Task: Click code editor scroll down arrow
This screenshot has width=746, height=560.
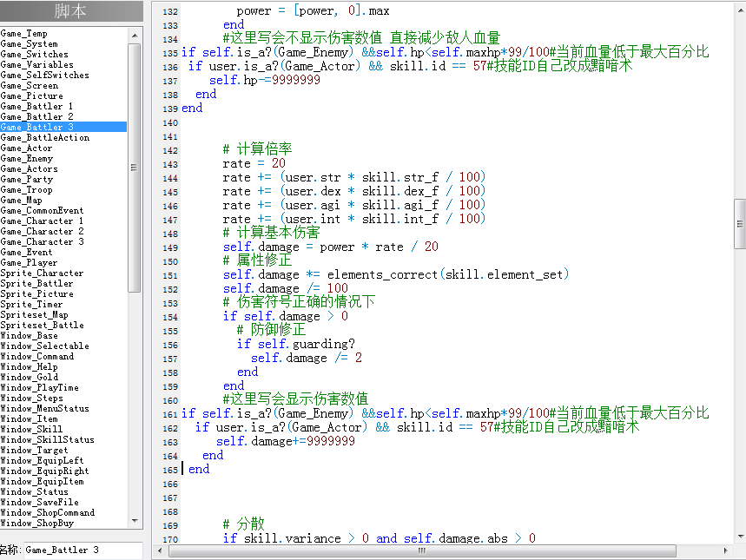Action: pyautogui.click(x=740, y=537)
